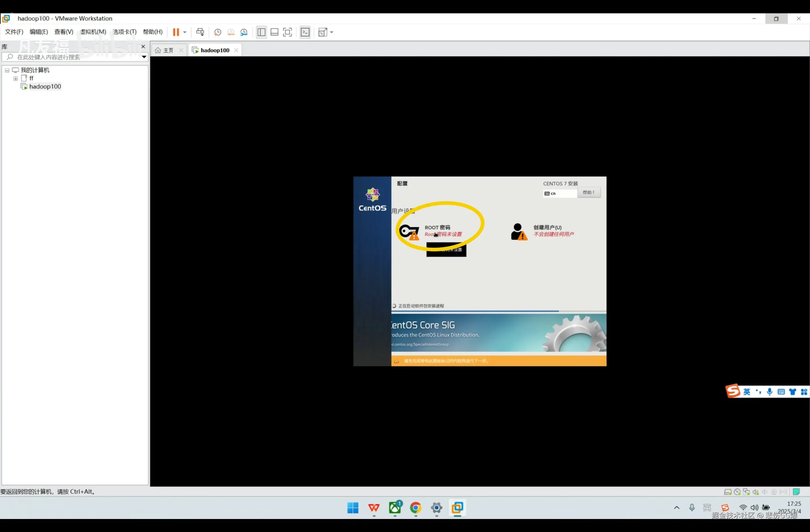Open the snapshot manager icon
The image size is (810, 532).
(244, 32)
